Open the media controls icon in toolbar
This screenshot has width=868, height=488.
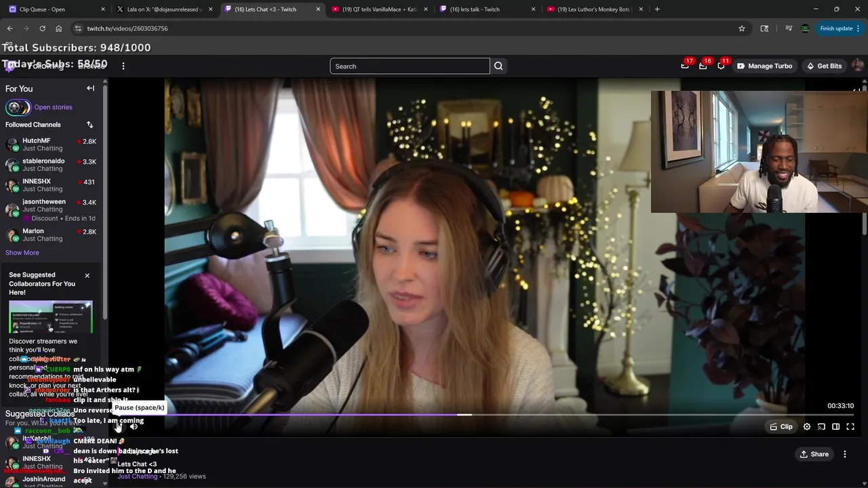pos(789,28)
